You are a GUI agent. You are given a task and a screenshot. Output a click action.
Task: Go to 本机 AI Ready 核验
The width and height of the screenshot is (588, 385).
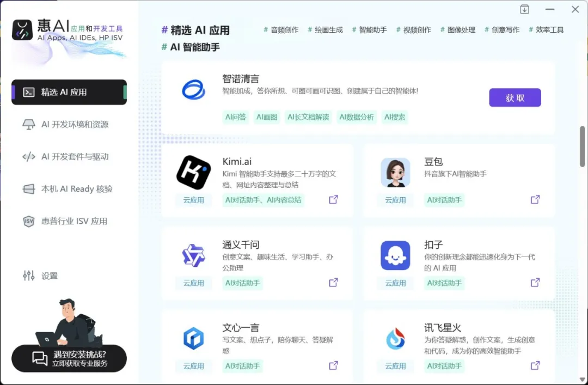[69, 189]
